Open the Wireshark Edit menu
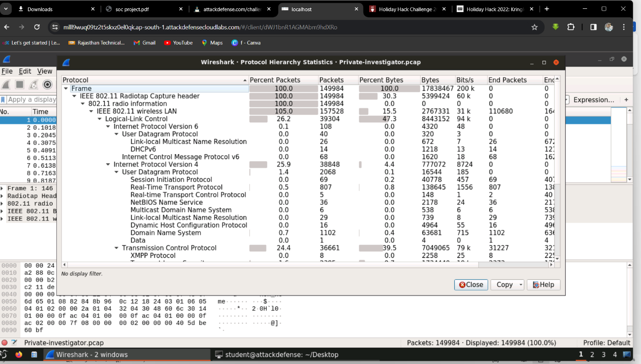The height and width of the screenshot is (364, 641). pyautogui.click(x=25, y=71)
